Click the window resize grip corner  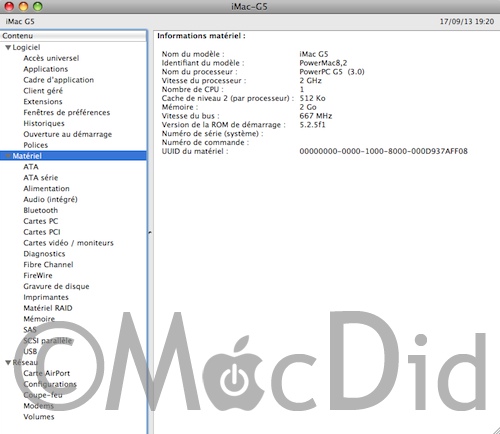tap(496, 430)
